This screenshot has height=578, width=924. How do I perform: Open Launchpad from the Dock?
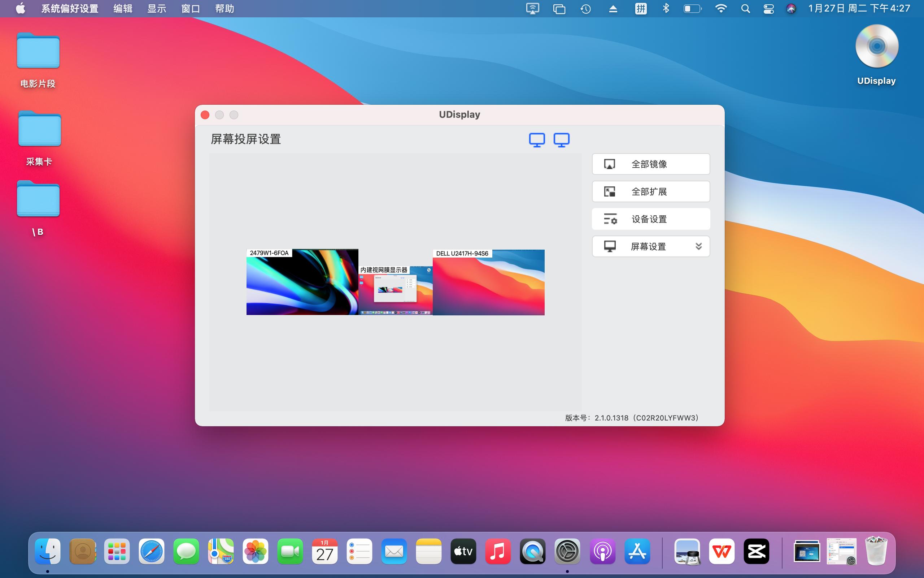tap(117, 551)
